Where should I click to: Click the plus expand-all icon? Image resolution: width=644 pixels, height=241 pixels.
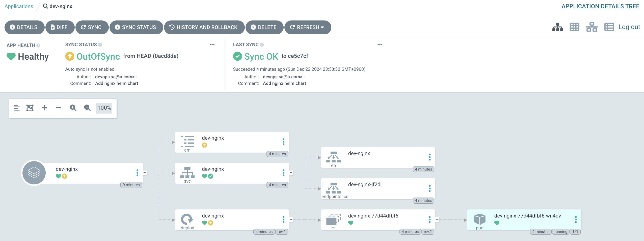pyautogui.click(x=44, y=108)
